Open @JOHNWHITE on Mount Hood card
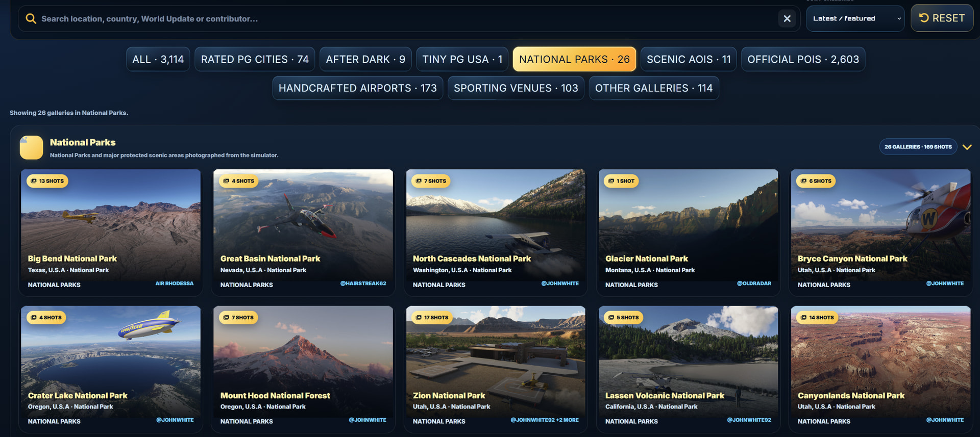This screenshot has width=980, height=437. click(x=367, y=420)
